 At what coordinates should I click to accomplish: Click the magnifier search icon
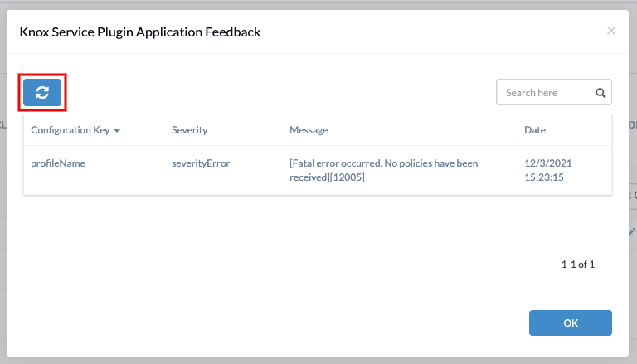coord(601,93)
